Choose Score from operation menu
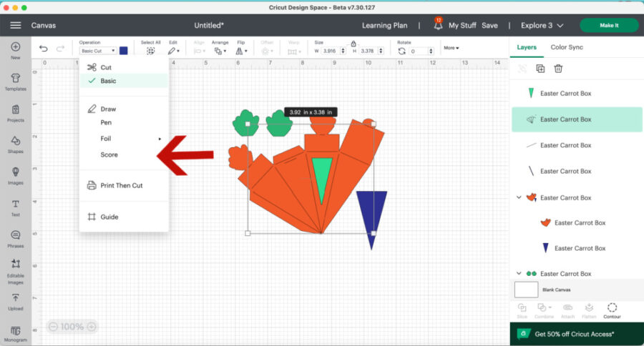 109,154
